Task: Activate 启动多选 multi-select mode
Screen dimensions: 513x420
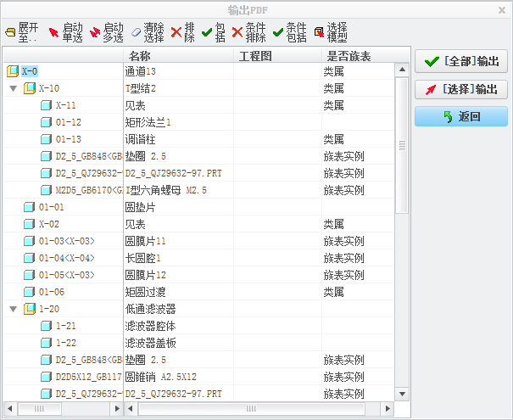Action: tap(106, 32)
